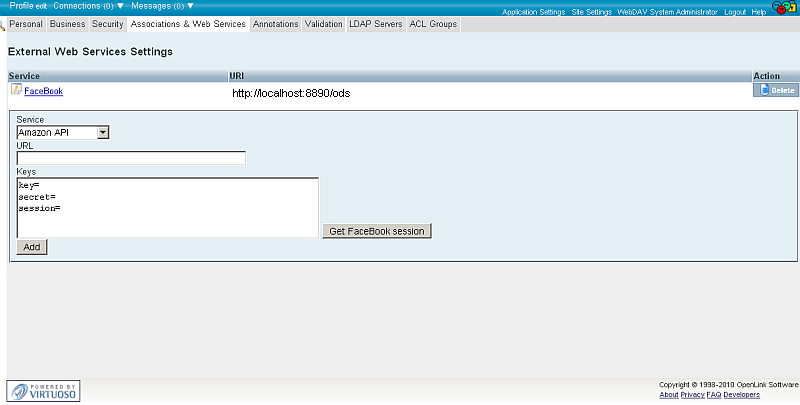800x405 pixels.
Task: Open the Privacy link in the footer
Action: click(692, 395)
